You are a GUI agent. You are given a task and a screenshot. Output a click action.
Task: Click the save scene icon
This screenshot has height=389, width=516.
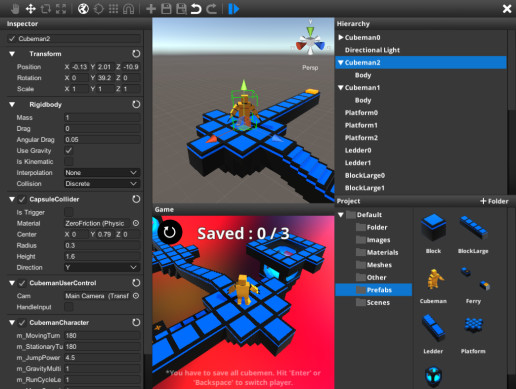point(166,9)
